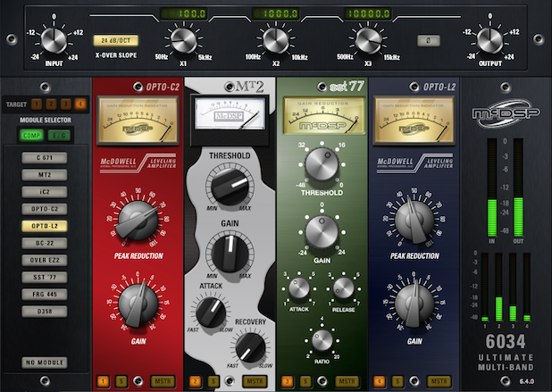Click the MT2 Attack knob

(x=211, y=313)
